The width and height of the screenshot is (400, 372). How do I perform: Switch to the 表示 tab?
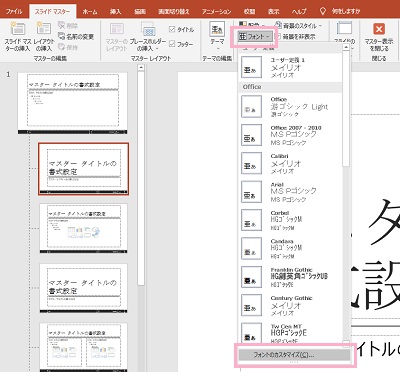273,11
